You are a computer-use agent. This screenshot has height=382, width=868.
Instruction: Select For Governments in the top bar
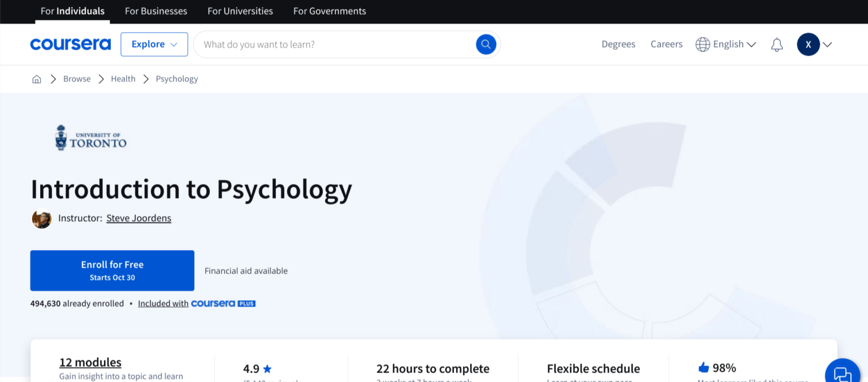pos(329,11)
